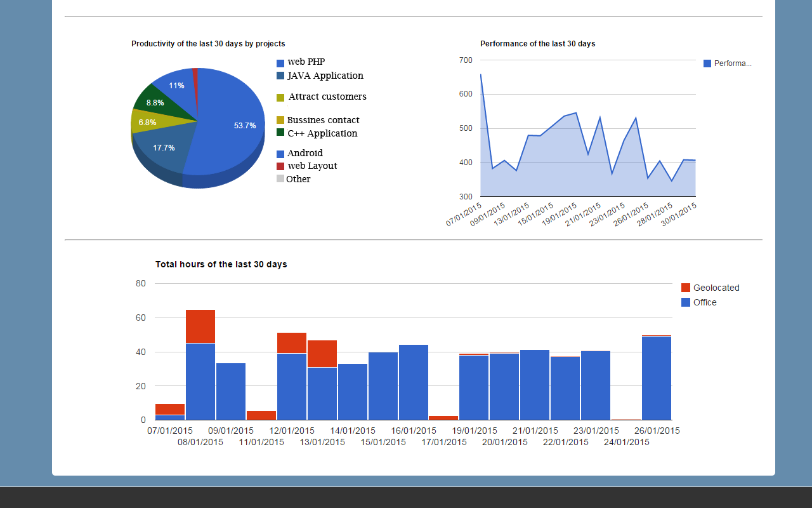Click the blue bar above 22/01/2015
Screen dimensions: 812x508
(565, 388)
